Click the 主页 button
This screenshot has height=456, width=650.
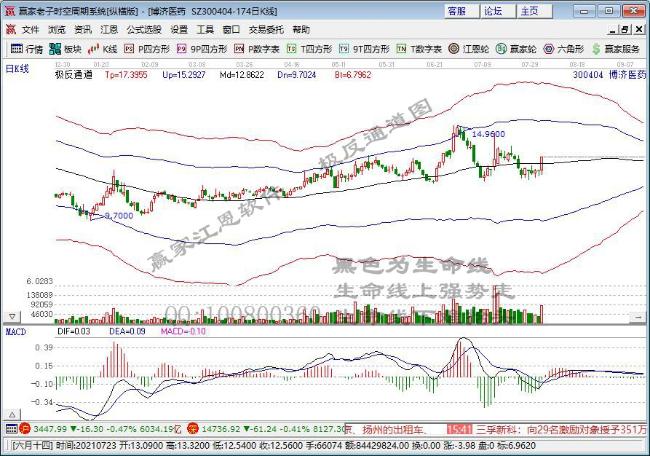pyautogui.click(x=535, y=11)
